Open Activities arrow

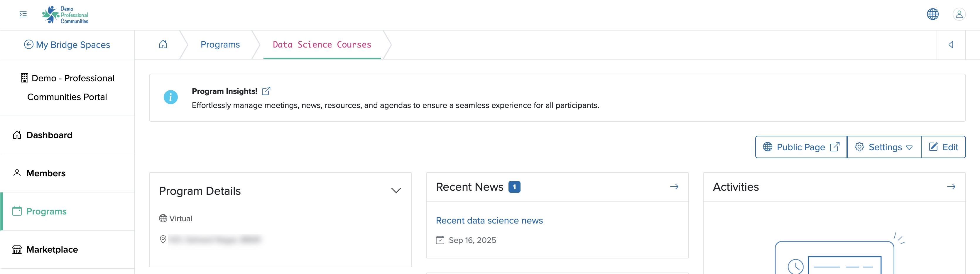(x=951, y=187)
